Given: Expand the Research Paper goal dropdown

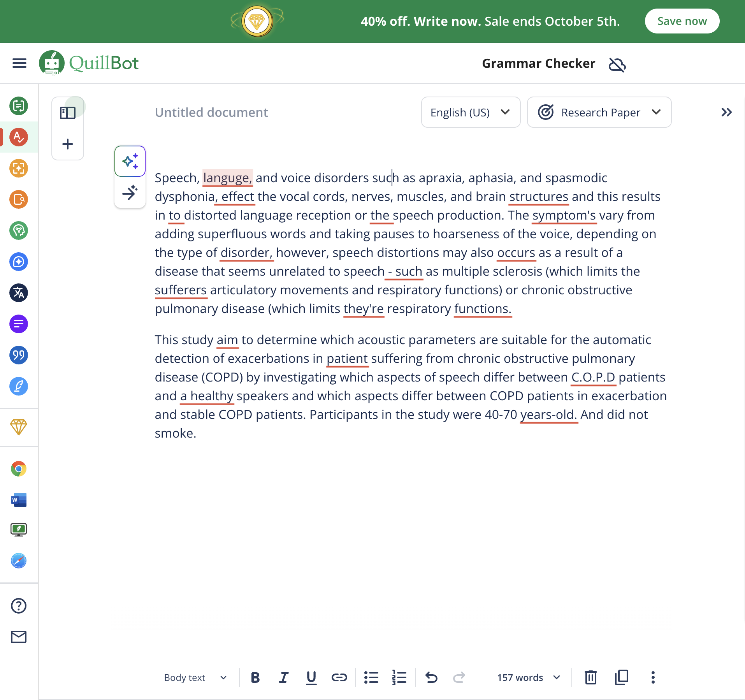Looking at the screenshot, I should tap(599, 112).
